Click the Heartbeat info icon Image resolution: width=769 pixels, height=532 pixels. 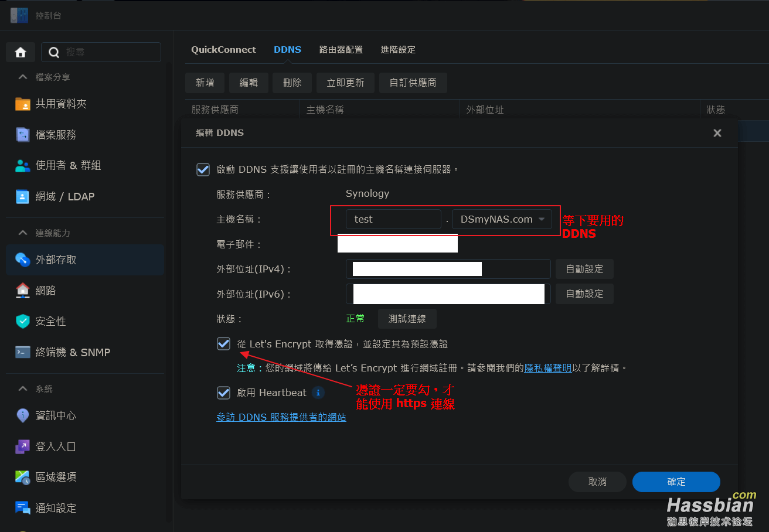coord(318,393)
